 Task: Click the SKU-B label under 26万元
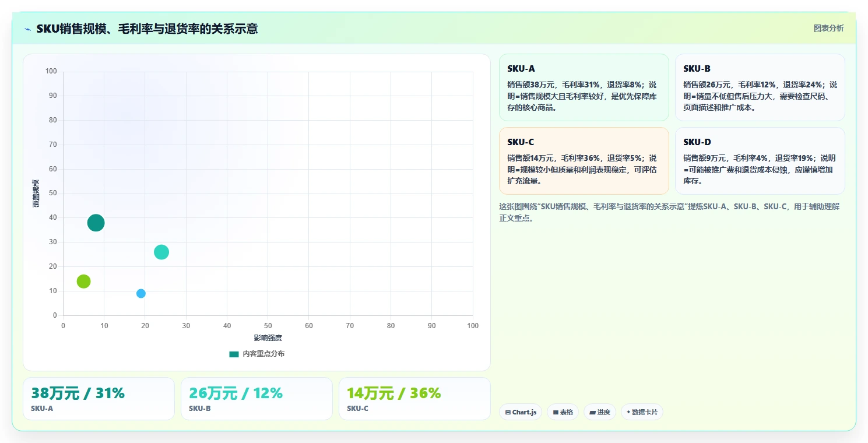[x=200, y=409]
